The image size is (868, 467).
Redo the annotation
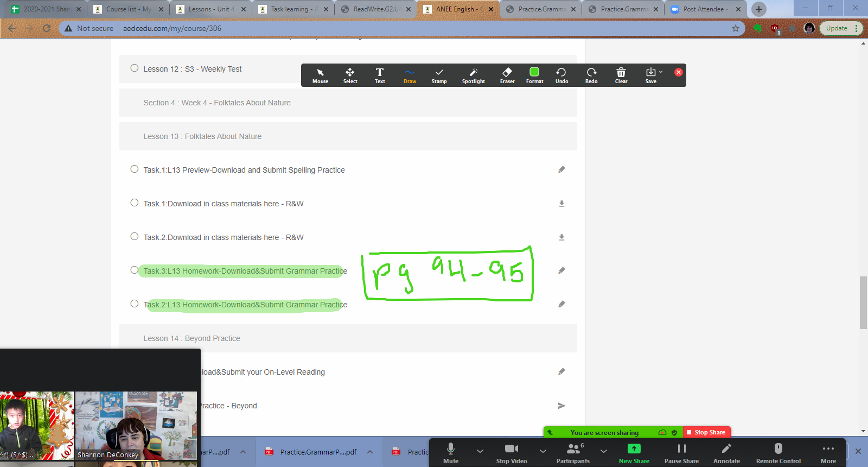pos(591,75)
